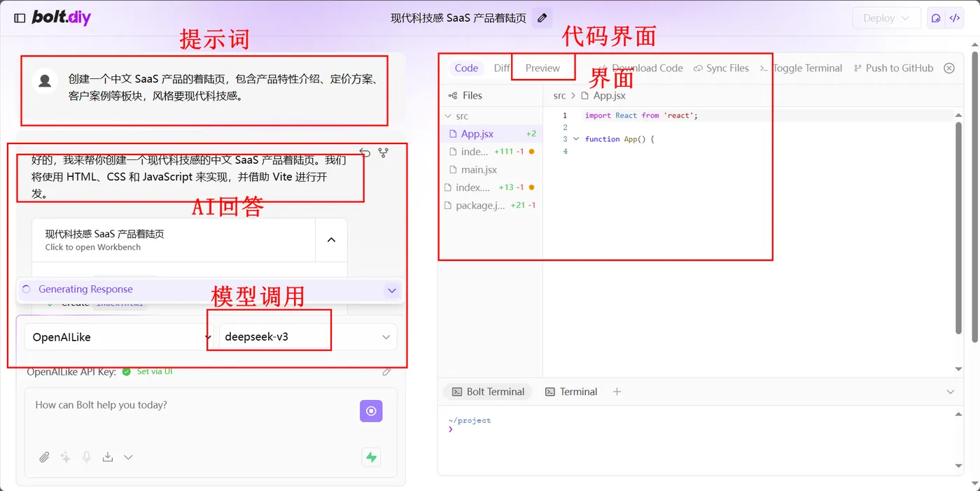
Task: Open the OpenAILike provider dropdown
Action: tap(119, 337)
